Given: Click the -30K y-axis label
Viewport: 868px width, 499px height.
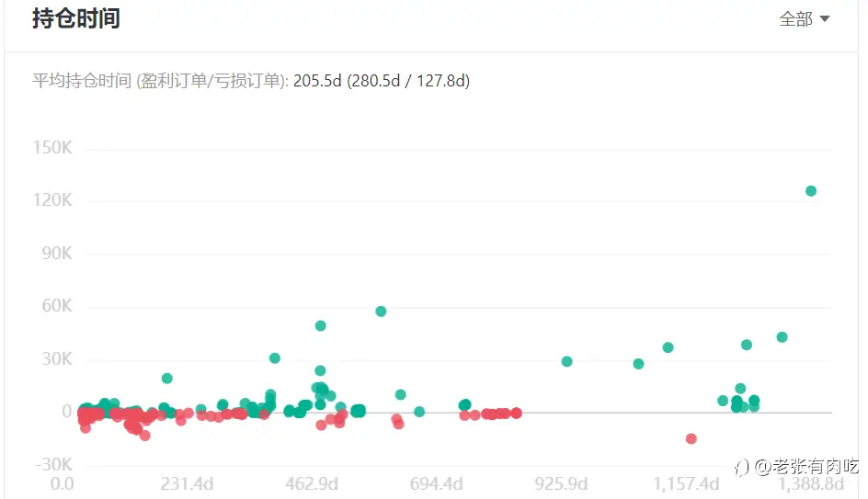Looking at the screenshot, I should point(53,464).
